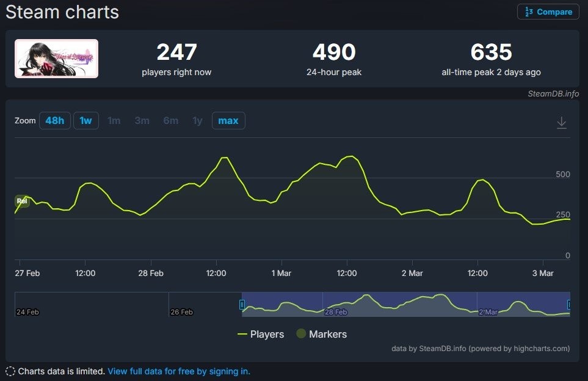Click the compare arrows icon in Compare button
Viewport: 588px width, 381px height.
(x=528, y=11)
